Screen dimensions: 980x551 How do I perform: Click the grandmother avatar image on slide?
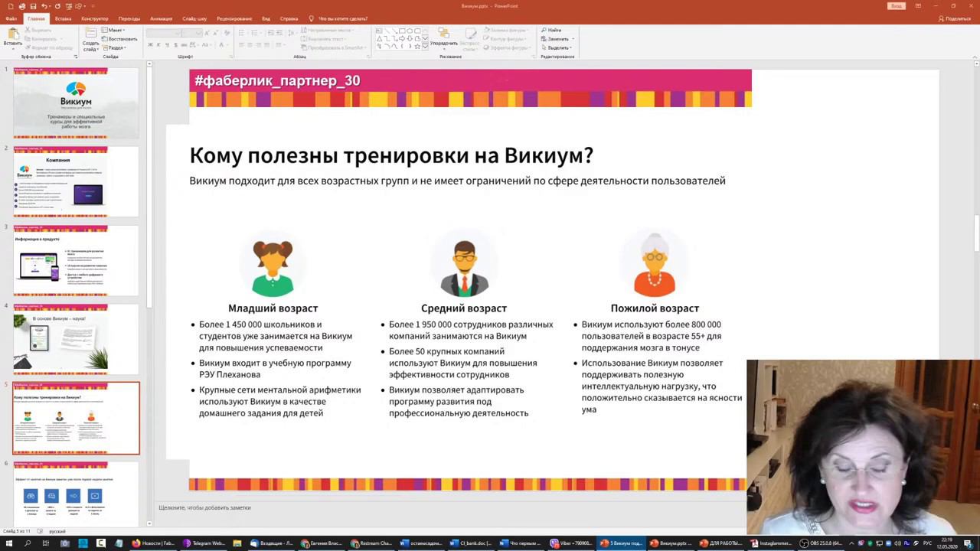(655, 264)
